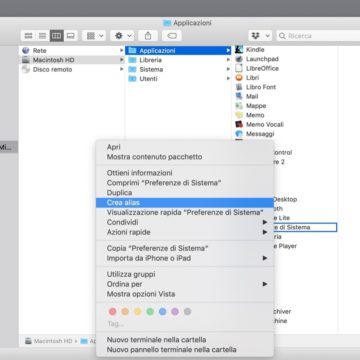Click the Ricerca search field
Viewport: 360px width, 360px height.
pyautogui.click(x=318, y=36)
